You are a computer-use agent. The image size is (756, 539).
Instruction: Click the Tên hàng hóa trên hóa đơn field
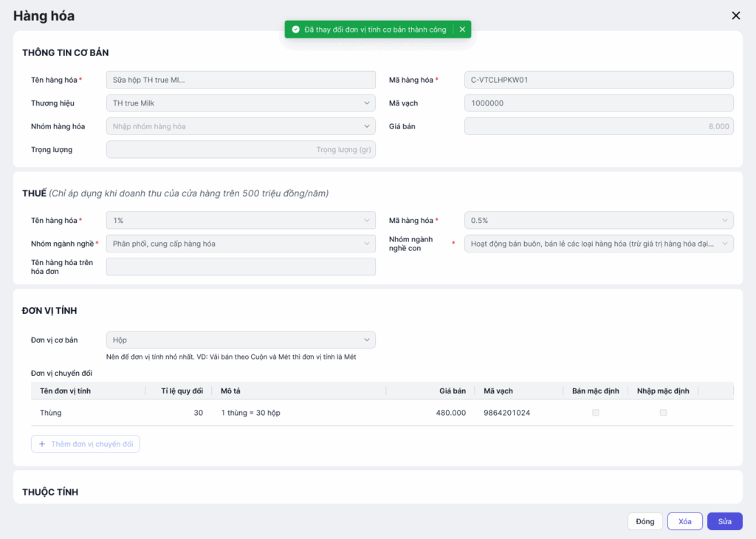coord(241,267)
